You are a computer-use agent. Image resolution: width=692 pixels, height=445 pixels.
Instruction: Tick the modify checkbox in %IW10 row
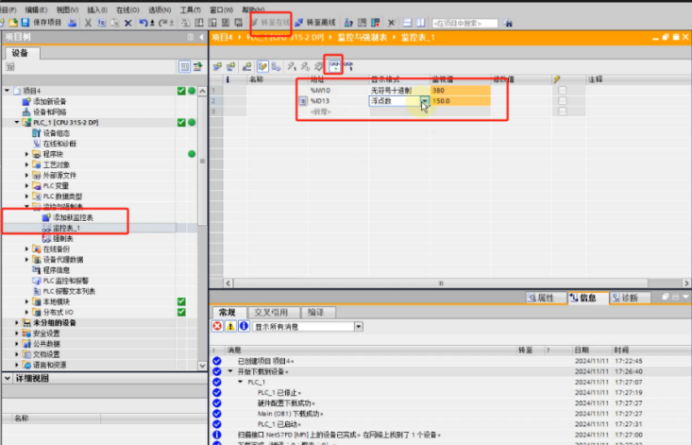point(562,91)
